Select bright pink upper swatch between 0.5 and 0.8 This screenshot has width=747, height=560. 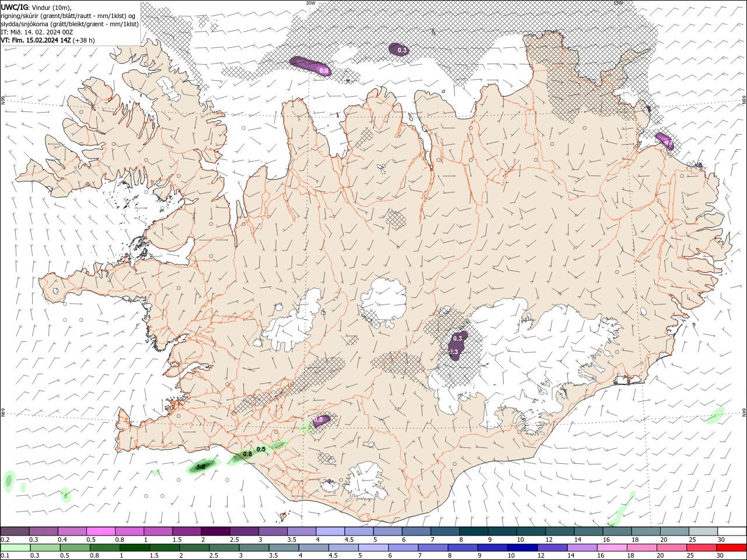coord(100,531)
